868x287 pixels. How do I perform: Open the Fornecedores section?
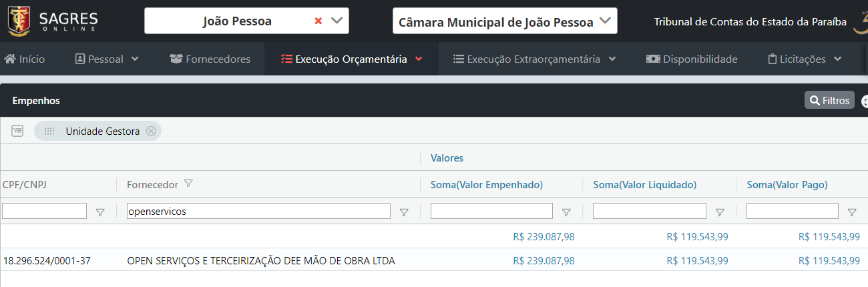[210, 59]
